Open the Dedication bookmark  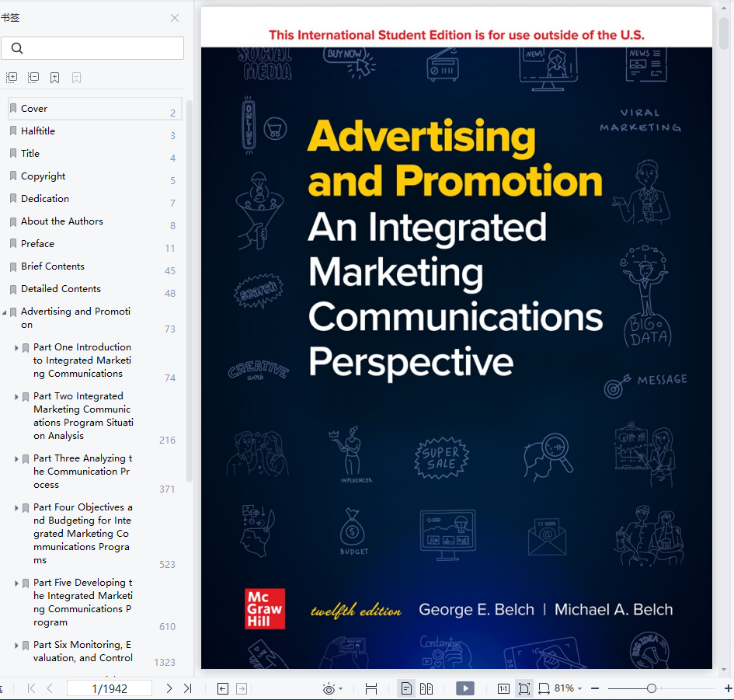(x=95, y=199)
